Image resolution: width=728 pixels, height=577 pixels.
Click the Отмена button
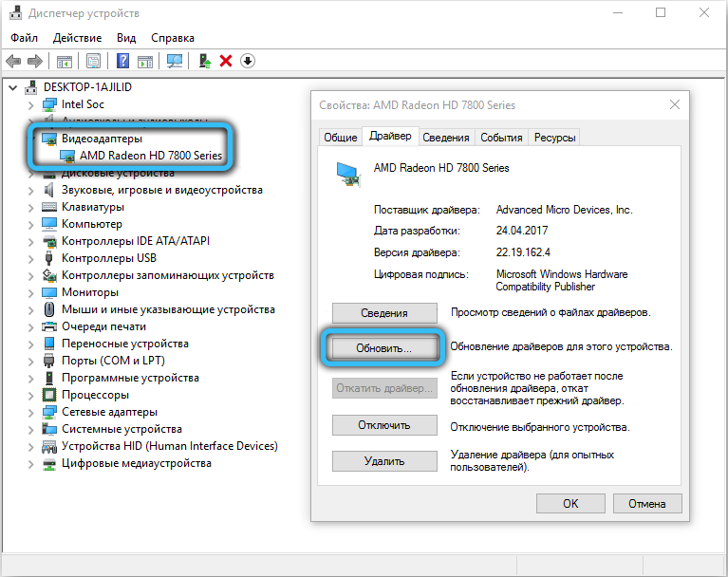coord(647,504)
